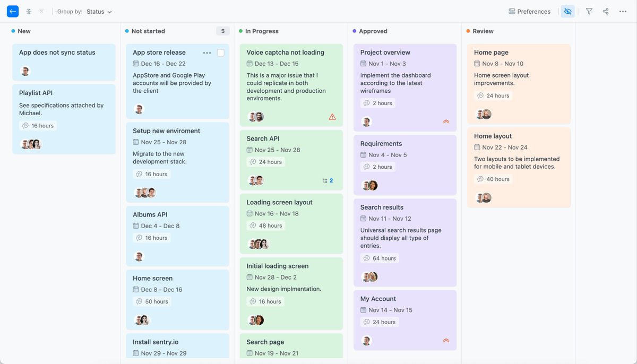Open the filter icon in the toolbar
This screenshot has height=364, width=637.
click(x=589, y=11)
